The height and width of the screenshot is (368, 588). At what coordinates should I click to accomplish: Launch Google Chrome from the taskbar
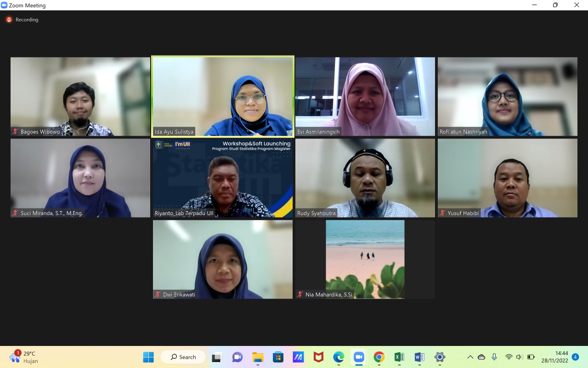[379, 357]
